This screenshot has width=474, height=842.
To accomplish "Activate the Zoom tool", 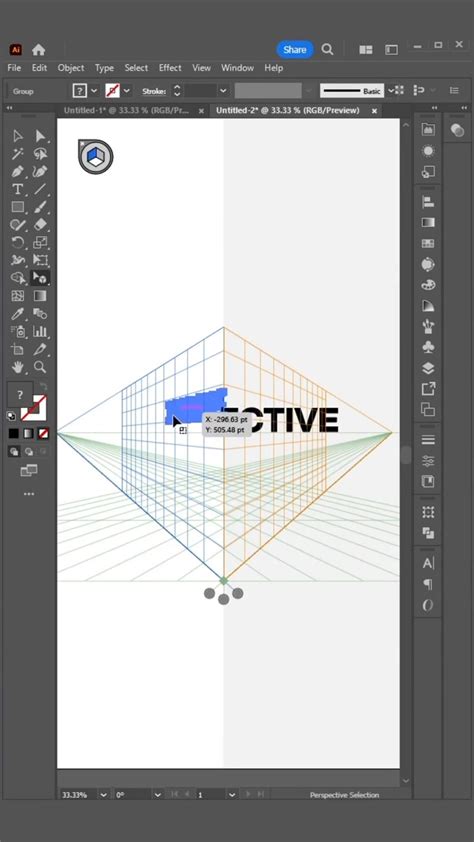I will [x=40, y=367].
